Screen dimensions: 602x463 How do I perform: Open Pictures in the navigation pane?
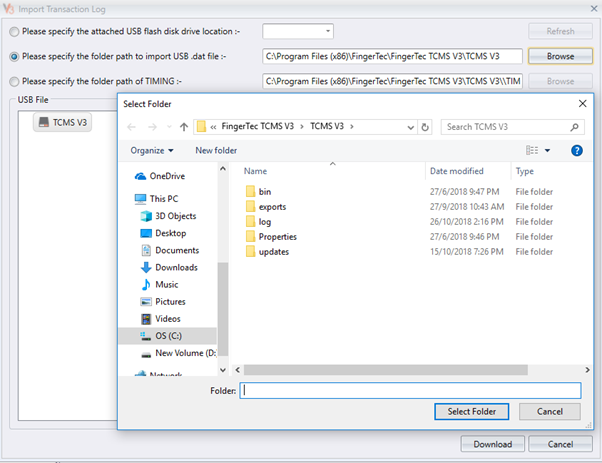(x=163, y=302)
